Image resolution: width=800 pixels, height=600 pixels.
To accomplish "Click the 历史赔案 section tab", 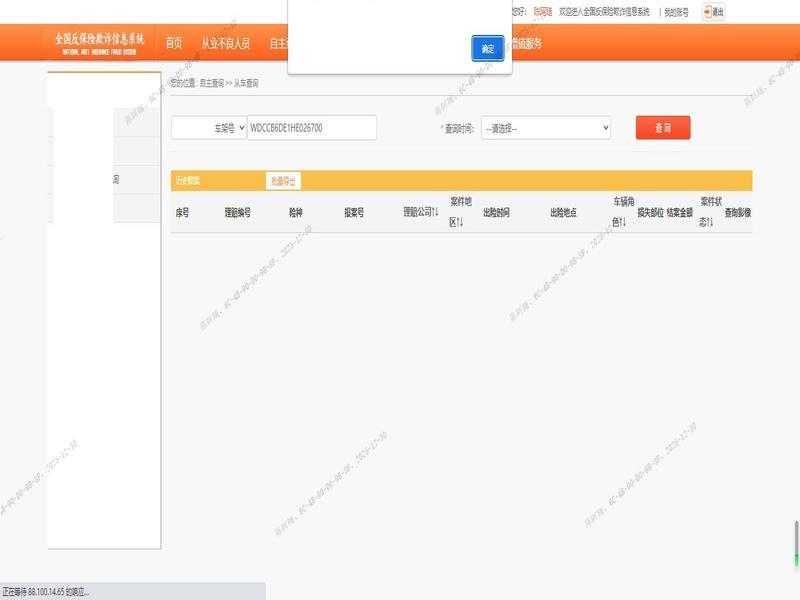I will point(188,181).
